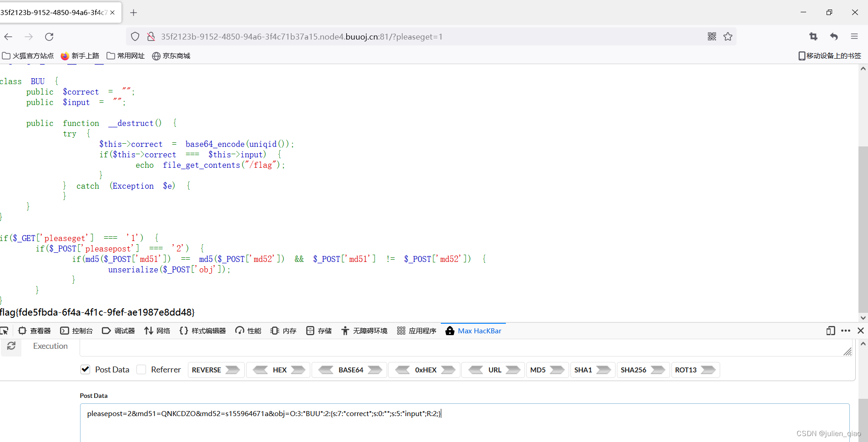Switch to the 控制台 console tab

click(76, 331)
